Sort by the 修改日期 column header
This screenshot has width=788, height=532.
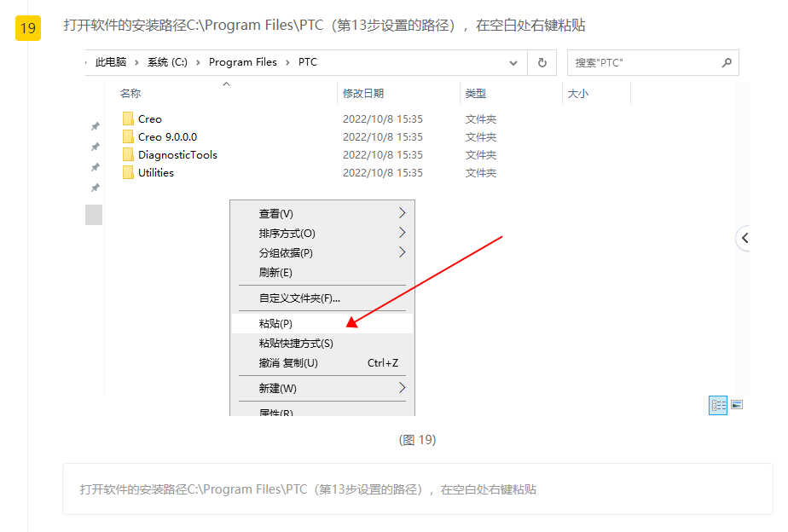(x=363, y=94)
